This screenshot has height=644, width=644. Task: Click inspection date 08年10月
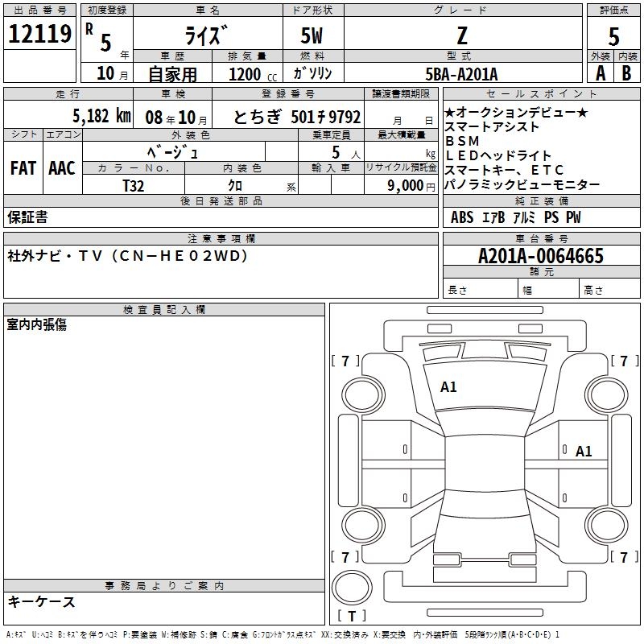click(x=176, y=118)
